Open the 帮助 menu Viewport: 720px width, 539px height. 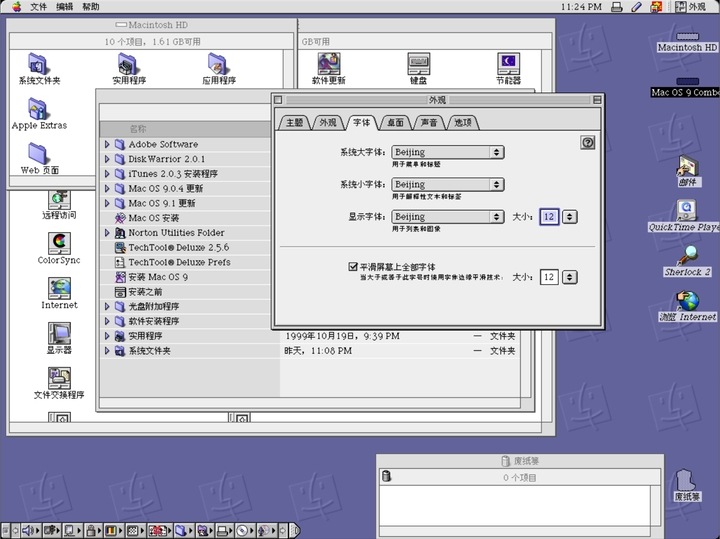point(91,6)
